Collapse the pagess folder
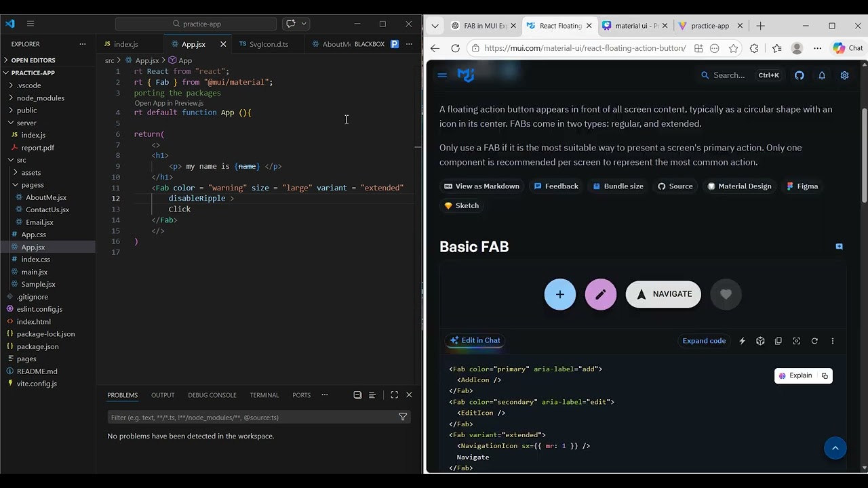This screenshot has height=488, width=868. pos(32,184)
